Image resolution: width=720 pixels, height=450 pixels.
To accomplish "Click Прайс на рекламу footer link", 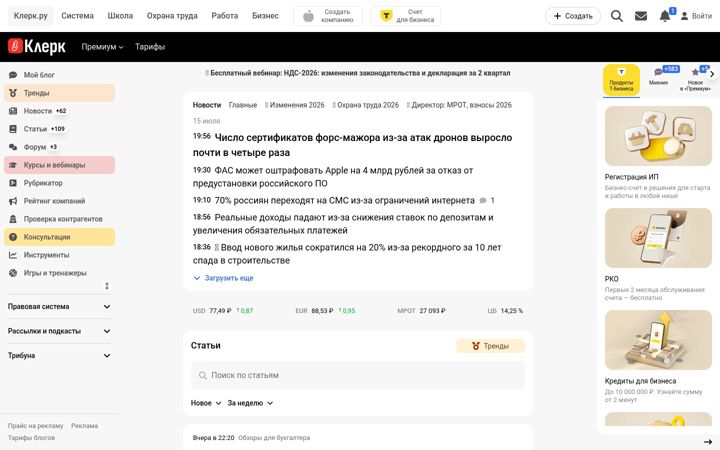I will click(35, 426).
